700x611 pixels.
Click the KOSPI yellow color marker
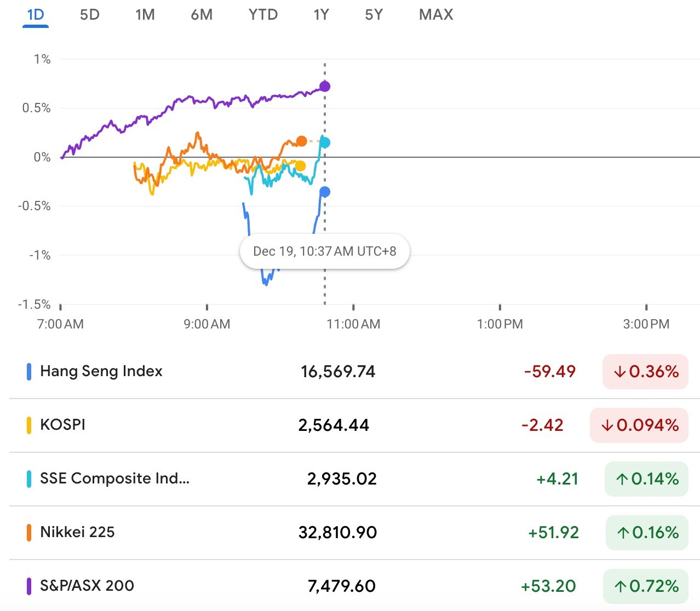point(29,425)
